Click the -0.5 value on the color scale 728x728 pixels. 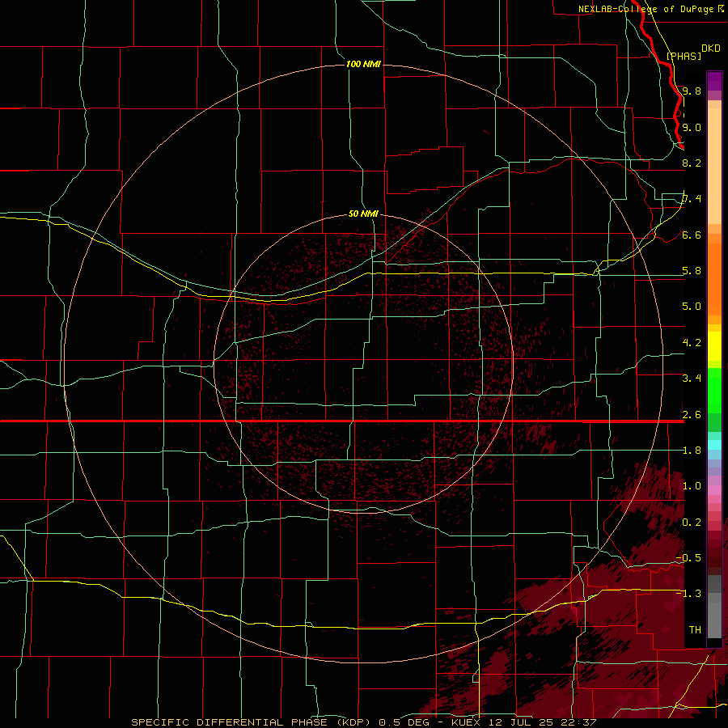click(x=688, y=558)
